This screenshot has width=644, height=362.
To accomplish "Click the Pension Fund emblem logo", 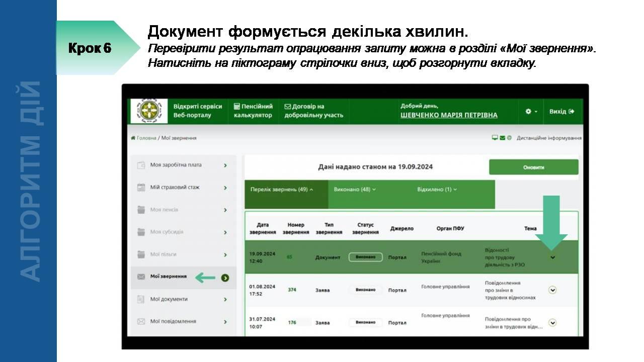I will pyautogui.click(x=149, y=111).
